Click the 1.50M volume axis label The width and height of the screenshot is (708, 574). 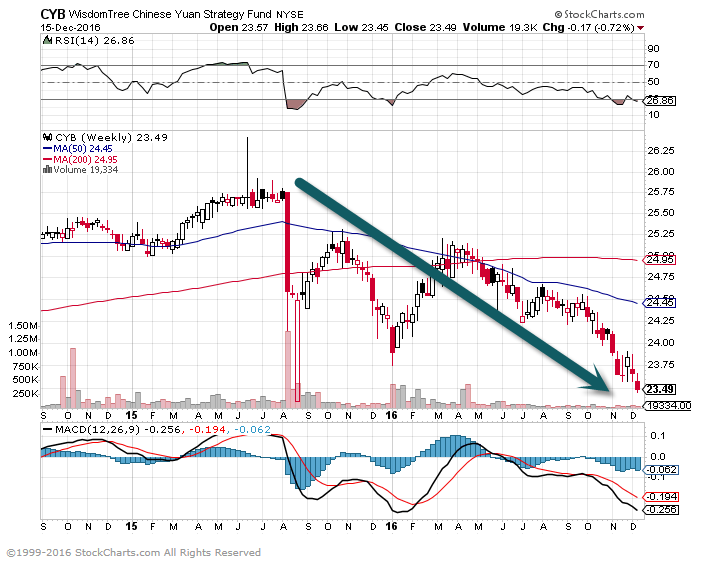point(23,326)
